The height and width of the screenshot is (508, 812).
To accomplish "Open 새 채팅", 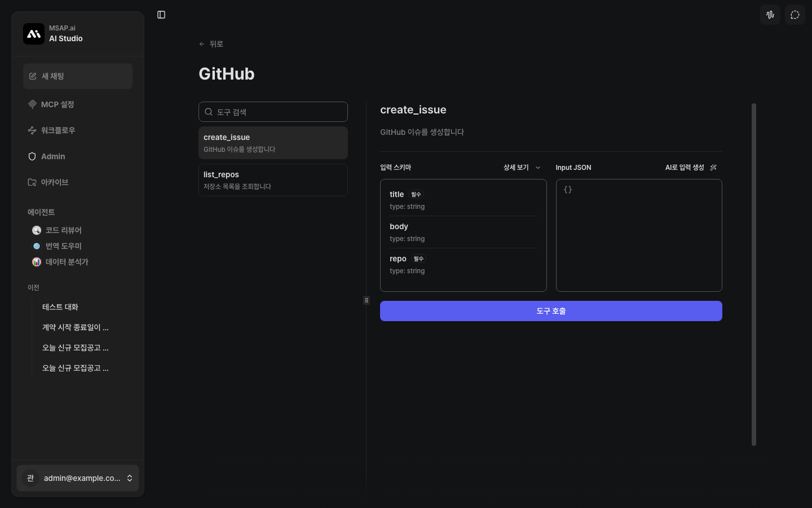I will 78,76.
